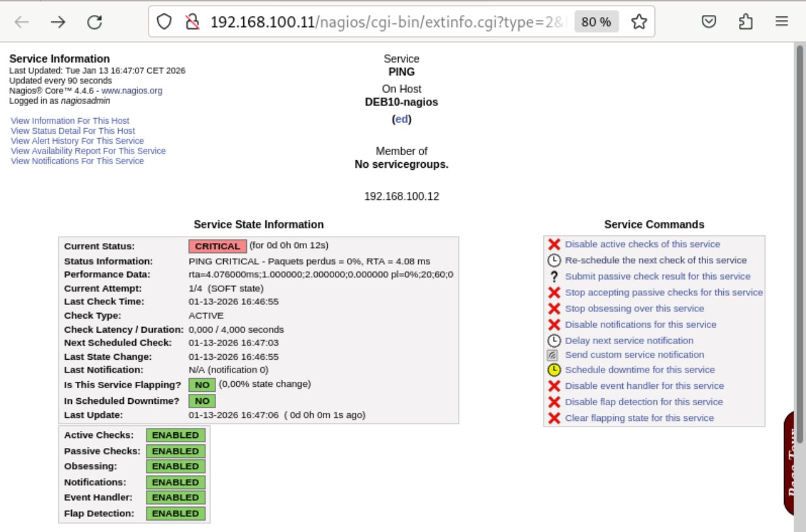Click clock icon to delay next service notification

click(x=555, y=340)
